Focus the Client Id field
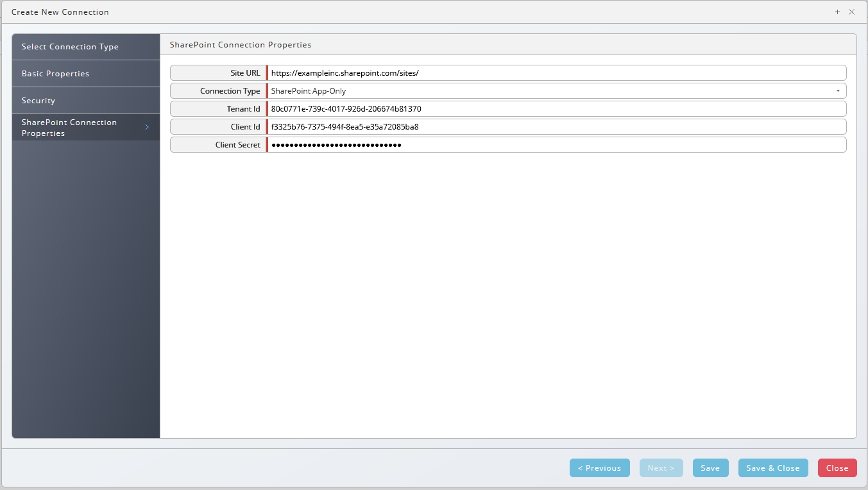Image resolution: width=868 pixels, height=490 pixels. (556, 127)
